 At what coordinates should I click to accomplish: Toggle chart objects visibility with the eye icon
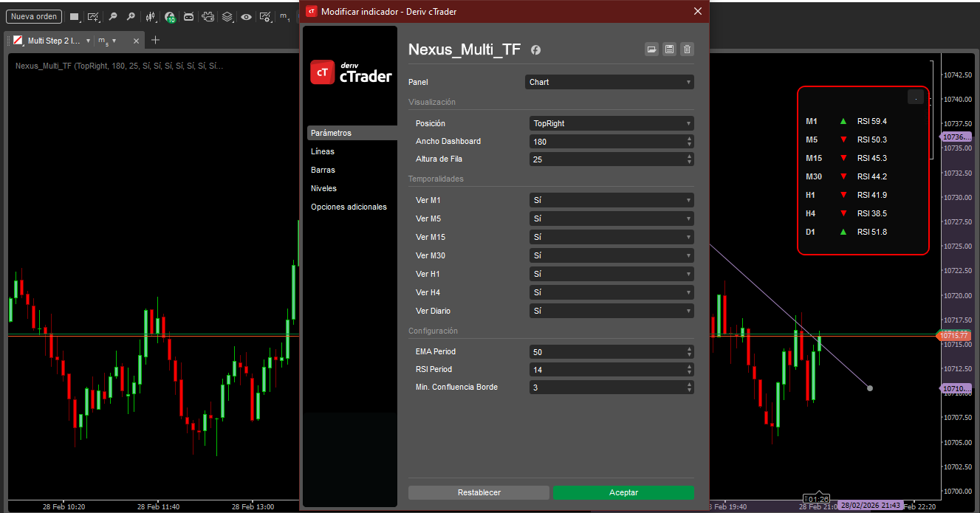(x=246, y=16)
